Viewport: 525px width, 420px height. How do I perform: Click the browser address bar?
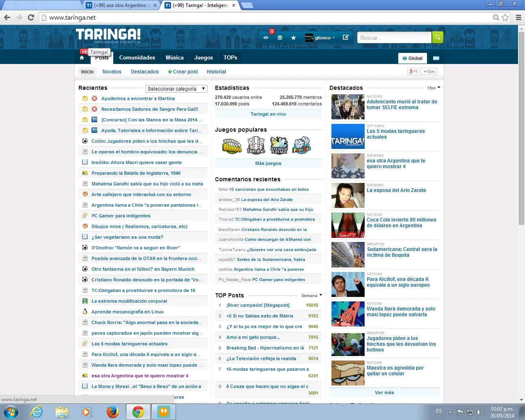point(267,18)
